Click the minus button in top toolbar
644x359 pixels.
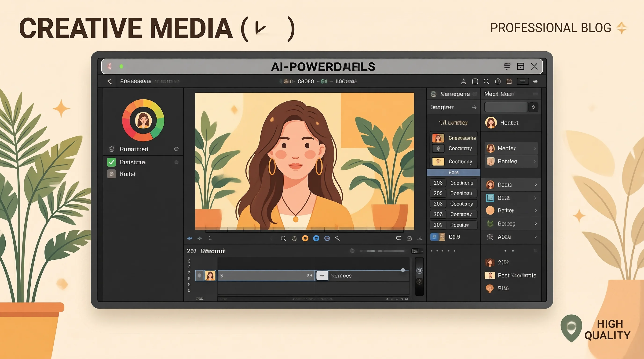click(x=523, y=81)
